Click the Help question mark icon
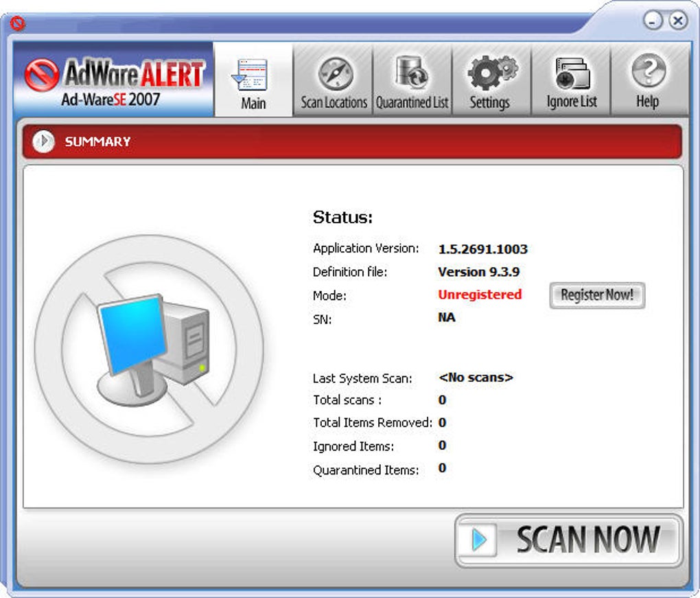 click(x=649, y=71)
